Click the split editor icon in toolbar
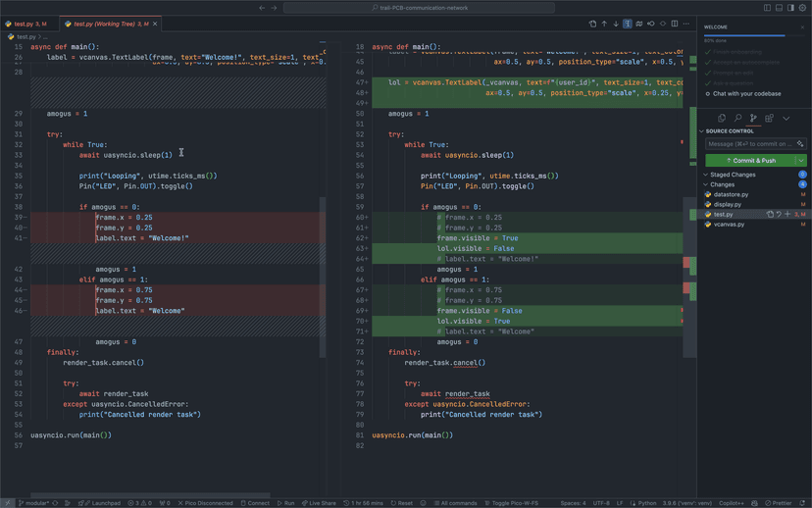The width and height of the screenshot is (812, 508). [x=675, y=24]
